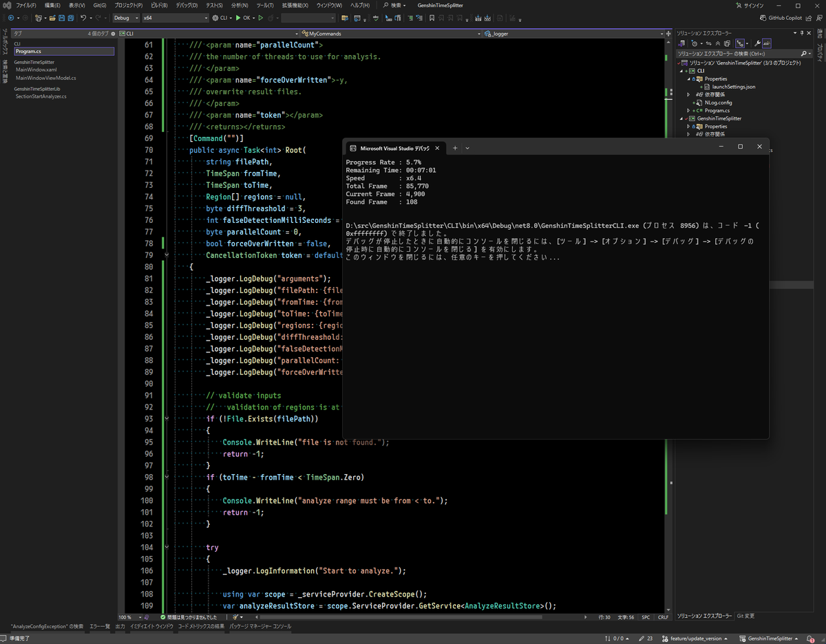This screenshot has width=826, height=644.
Task: Open the pending changes filter clock icon
Action: click(695, 43)
